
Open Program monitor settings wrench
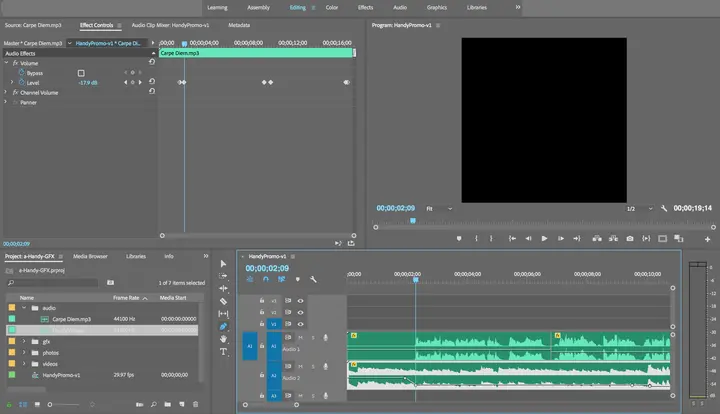coord(664,208)
